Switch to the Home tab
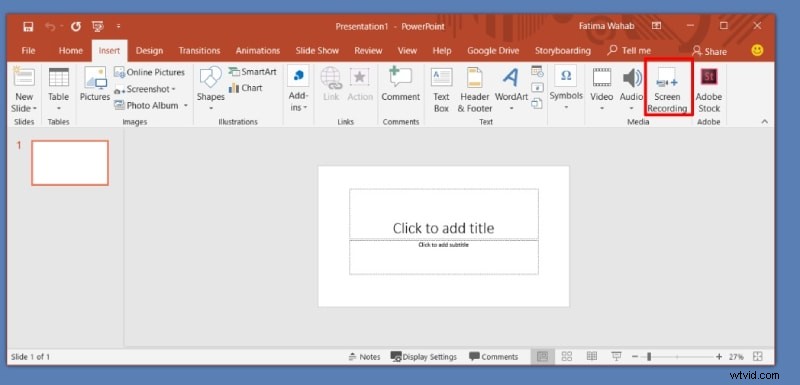This screenshot has height=385, width=800. point(70,50)
